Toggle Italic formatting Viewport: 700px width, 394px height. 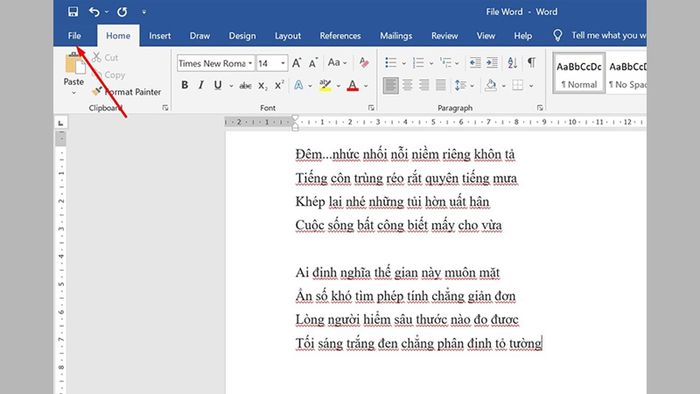tap(201, 85)
